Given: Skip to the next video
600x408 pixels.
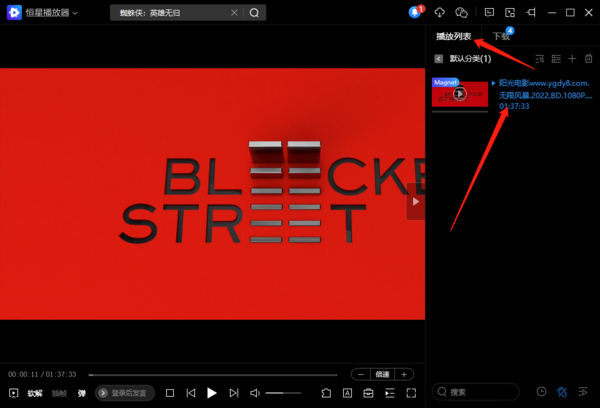Looking at the screenshot, I should 233,393.
